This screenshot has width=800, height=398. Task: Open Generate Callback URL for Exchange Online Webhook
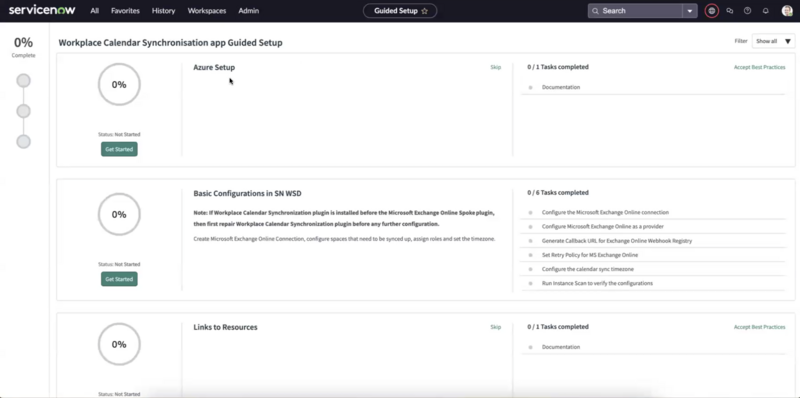point(617,241)
